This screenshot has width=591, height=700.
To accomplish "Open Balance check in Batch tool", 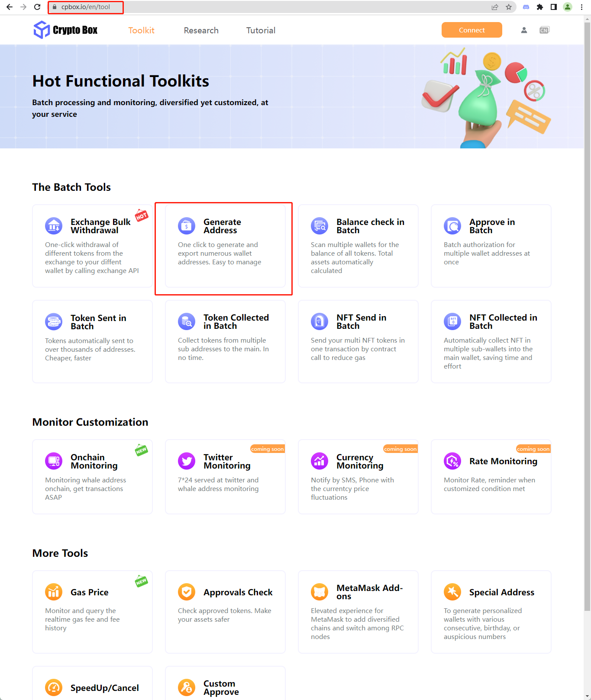I will pyautogui.click(x=358, y=246).
